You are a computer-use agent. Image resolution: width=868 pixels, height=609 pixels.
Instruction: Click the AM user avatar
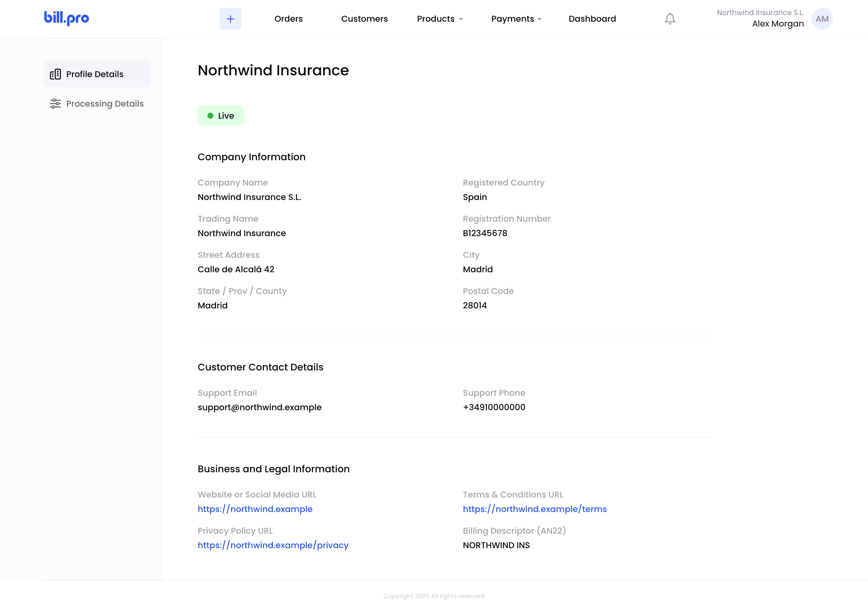pyautogui.click(x=822, y=18)
